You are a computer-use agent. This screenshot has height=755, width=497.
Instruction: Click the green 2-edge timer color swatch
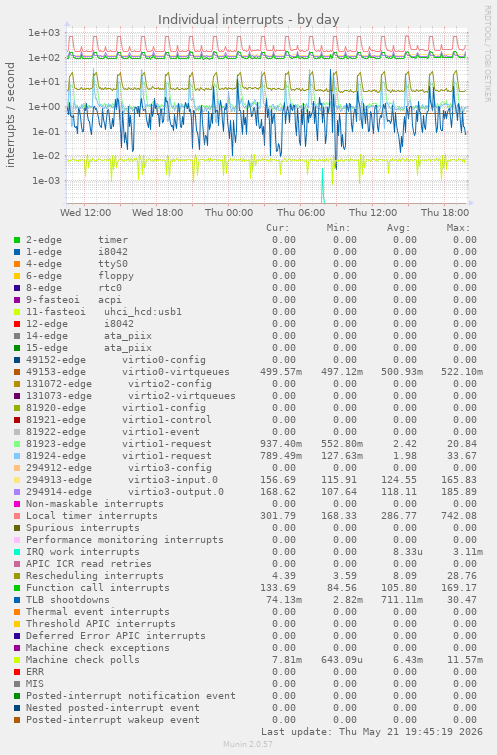17,240
